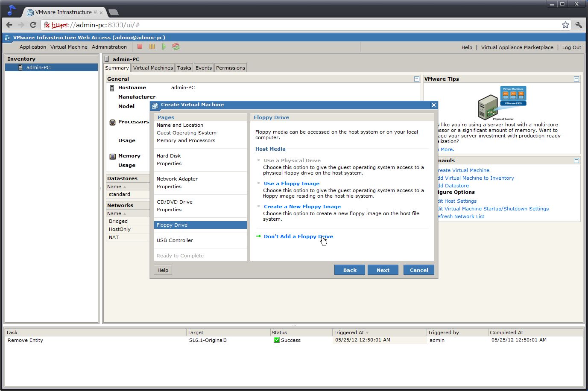This screenshot has width=588, height=391.
Task: Reload the page with the refresh icon
Action: tap(33, 25)
